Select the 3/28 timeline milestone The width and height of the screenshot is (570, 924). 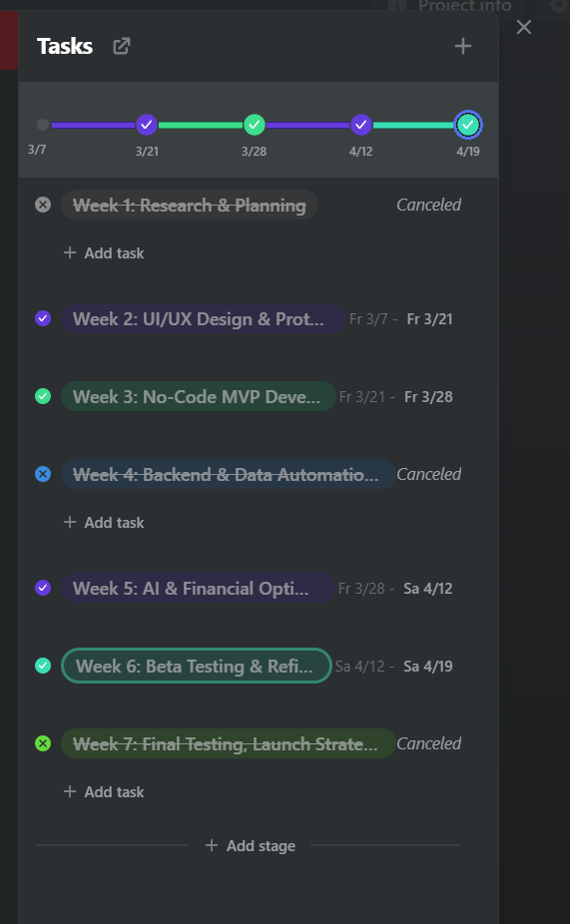[x=254, y=125]
